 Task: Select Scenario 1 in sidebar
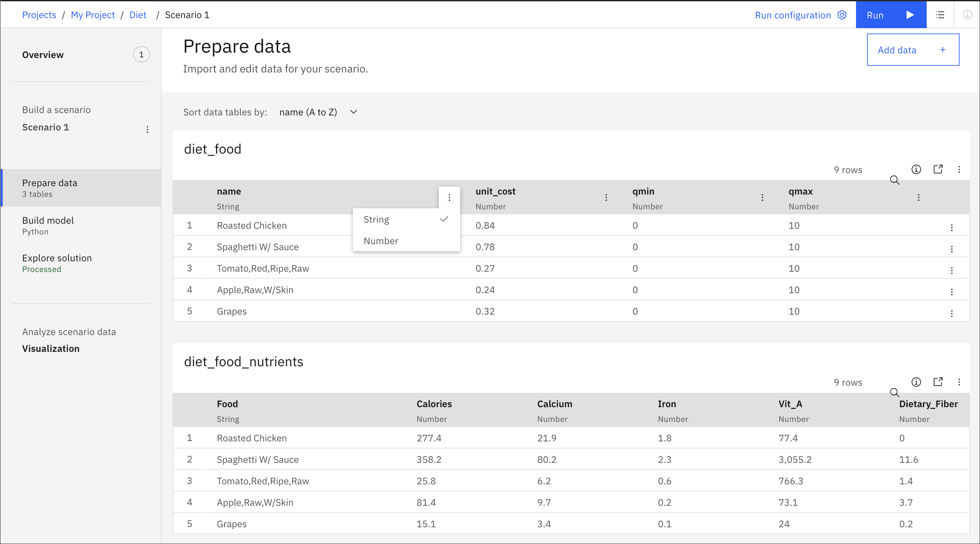point(46,127)
